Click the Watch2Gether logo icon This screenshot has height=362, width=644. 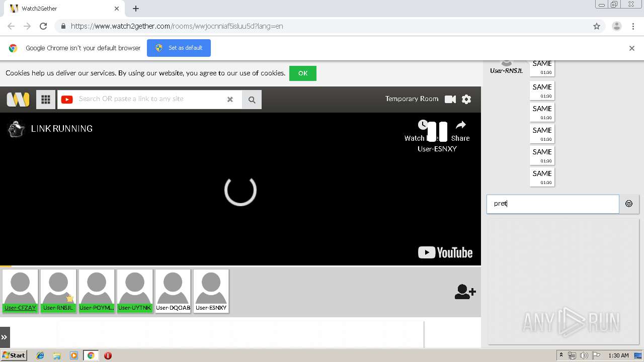pos(18,99)
